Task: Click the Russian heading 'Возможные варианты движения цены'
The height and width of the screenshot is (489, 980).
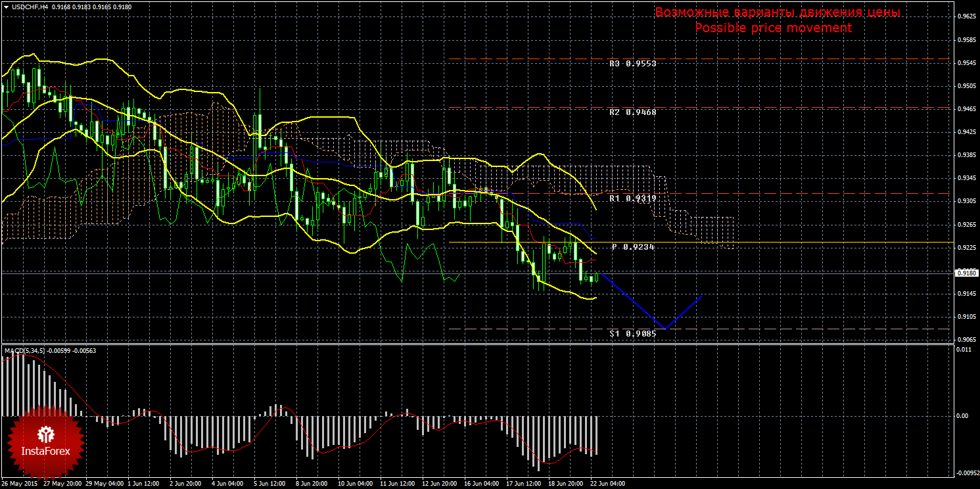Action: (777, 12)
